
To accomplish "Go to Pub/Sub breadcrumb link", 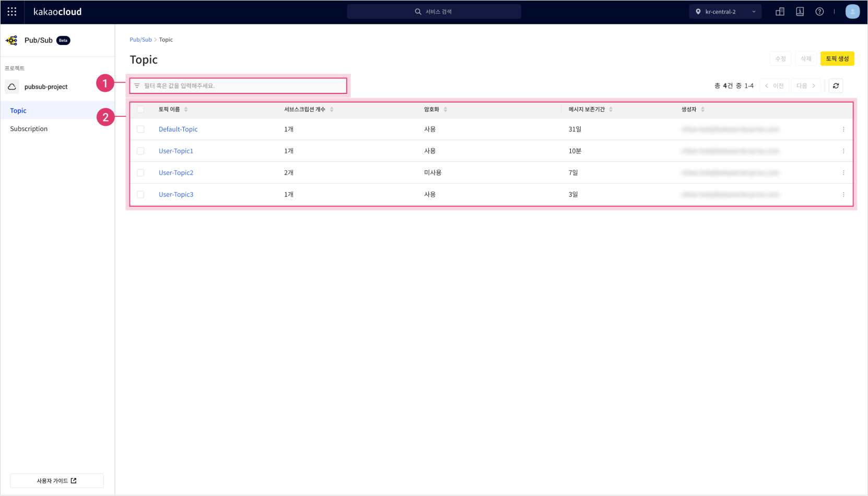I will 140,40.
